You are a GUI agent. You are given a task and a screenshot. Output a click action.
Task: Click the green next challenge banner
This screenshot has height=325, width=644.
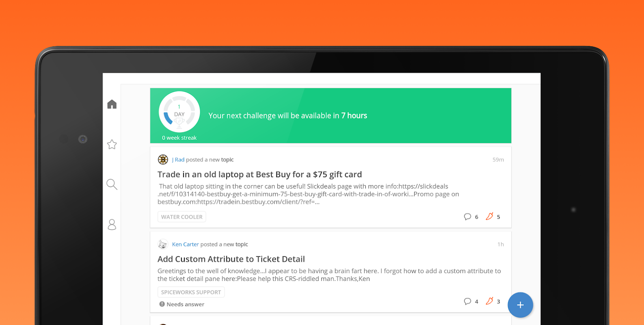(331, 116)
